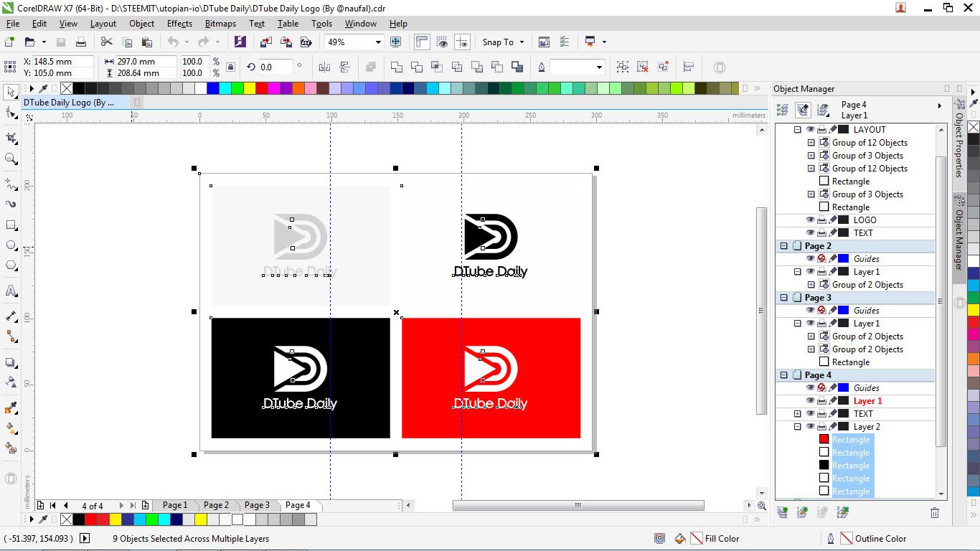The image size is (980, 551).
Task: Click the Full-screen preview icon
Action: (395, 42)
